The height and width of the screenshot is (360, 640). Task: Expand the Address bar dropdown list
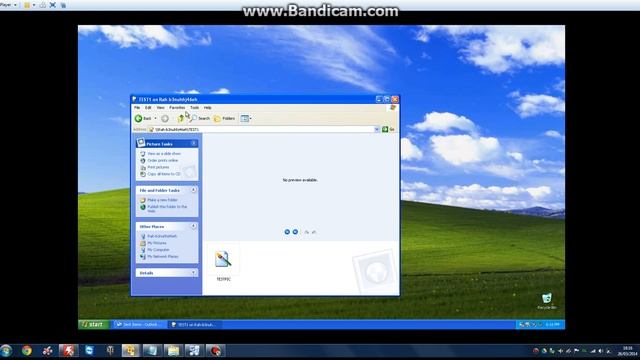(x=376, y=129)
